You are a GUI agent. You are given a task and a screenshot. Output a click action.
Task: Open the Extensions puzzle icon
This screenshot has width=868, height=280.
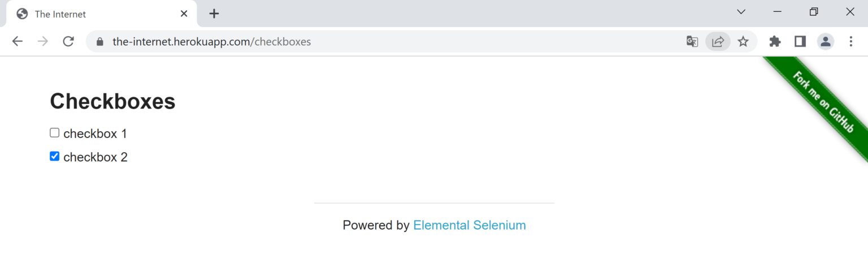[x=775, y=41]
